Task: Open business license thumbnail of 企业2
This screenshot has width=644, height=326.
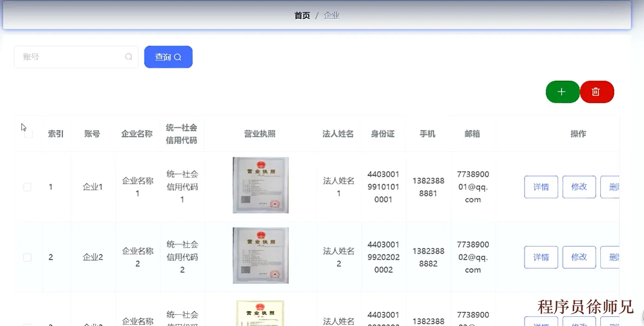Action: click(260, 255)
